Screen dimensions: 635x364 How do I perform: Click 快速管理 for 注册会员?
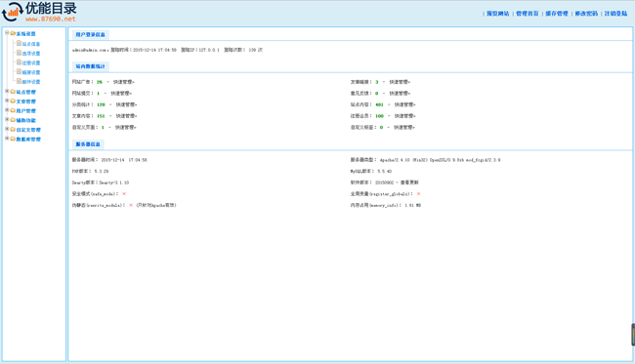405,116
